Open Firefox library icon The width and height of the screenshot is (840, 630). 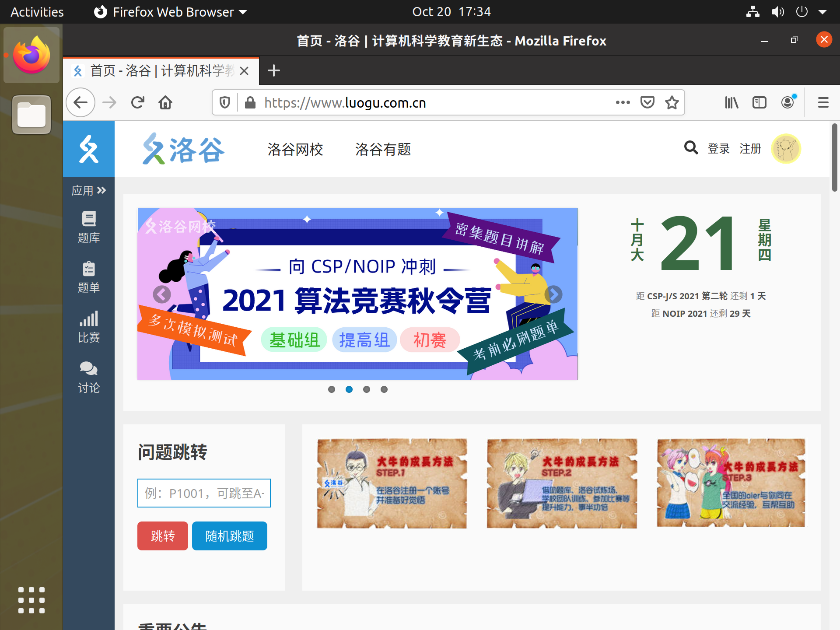[x=731, y=103]
